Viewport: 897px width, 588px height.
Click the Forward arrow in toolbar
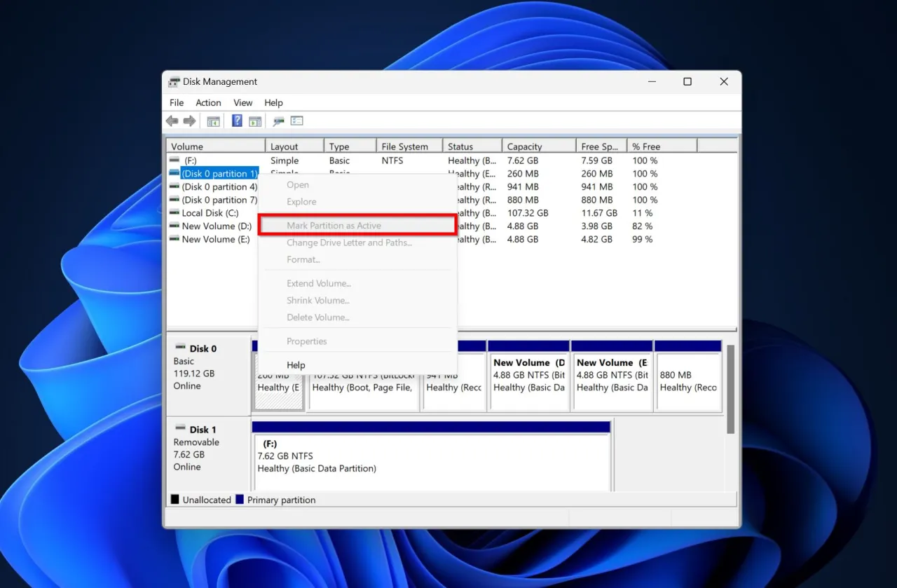click(189, 121)
